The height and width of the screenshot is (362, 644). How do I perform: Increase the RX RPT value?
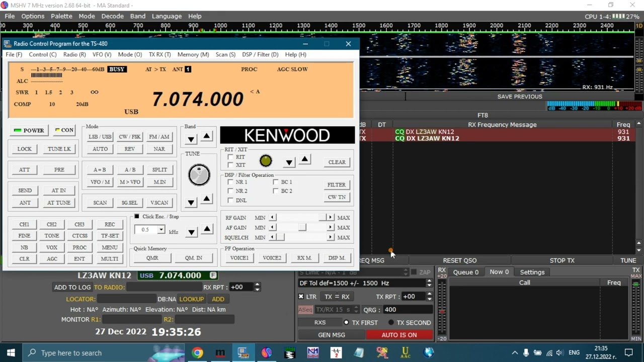[257, 285]
